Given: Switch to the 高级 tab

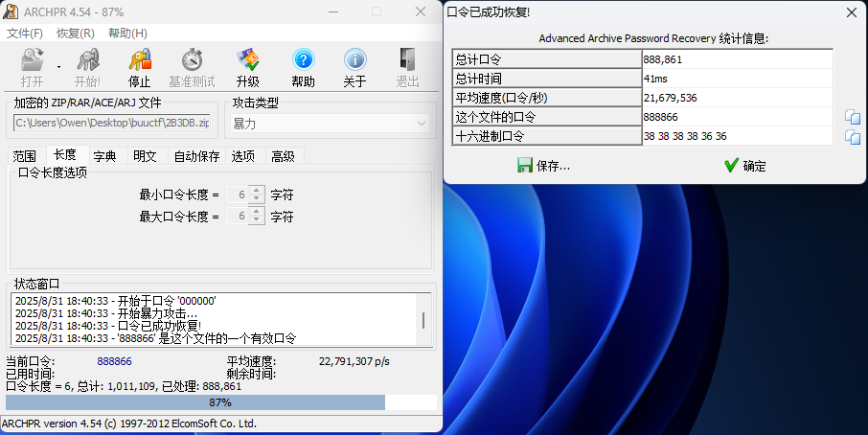Looking at the screenshot, I should (x=283, y=156).
